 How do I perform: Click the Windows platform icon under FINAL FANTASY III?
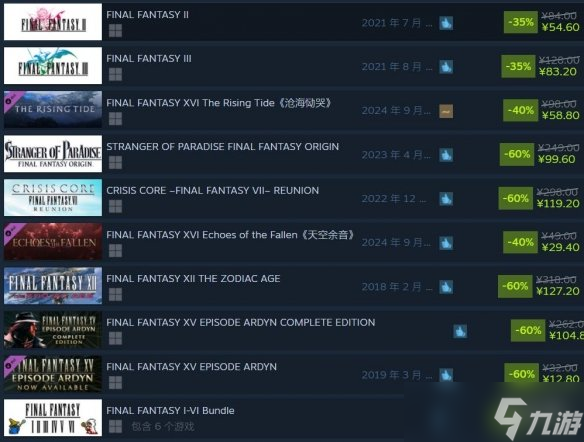click(115, 74)
